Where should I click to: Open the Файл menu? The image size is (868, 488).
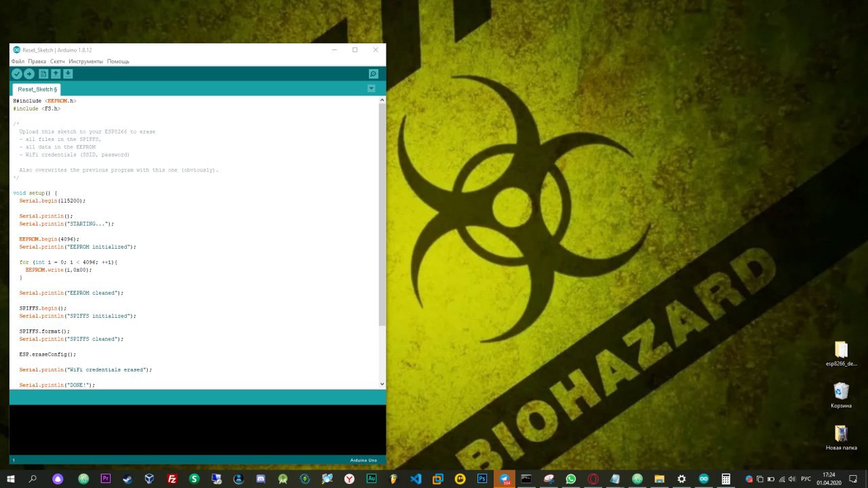[x=18, y=62]
